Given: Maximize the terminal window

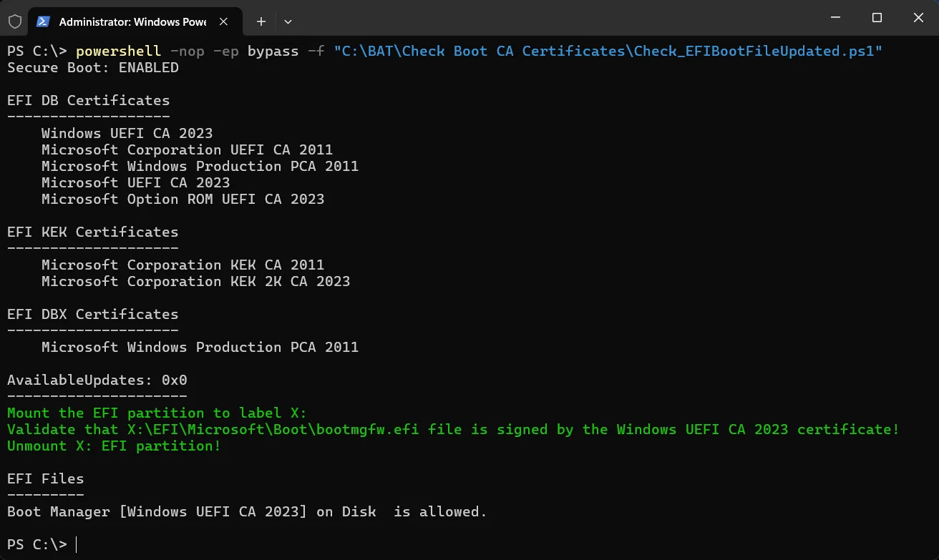Looking at the screenshot, I should click(877, 17).
